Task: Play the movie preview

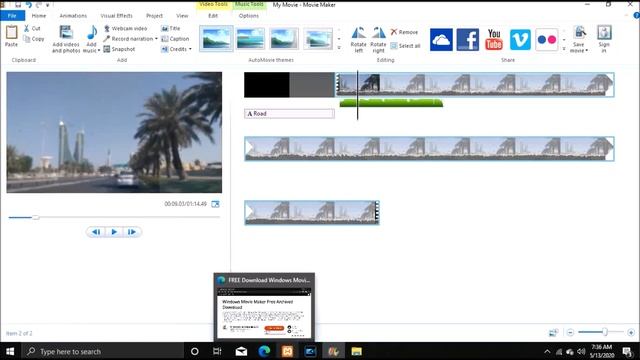Action: [114, 232]
